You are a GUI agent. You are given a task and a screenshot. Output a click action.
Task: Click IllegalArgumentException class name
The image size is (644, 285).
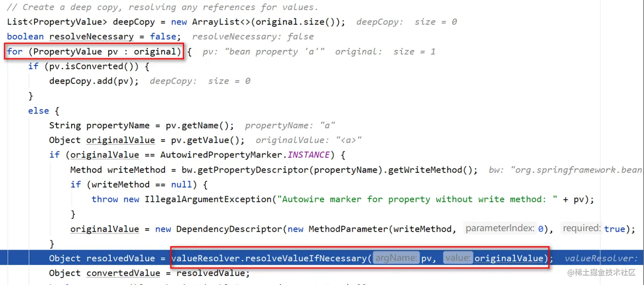point(208,199)
